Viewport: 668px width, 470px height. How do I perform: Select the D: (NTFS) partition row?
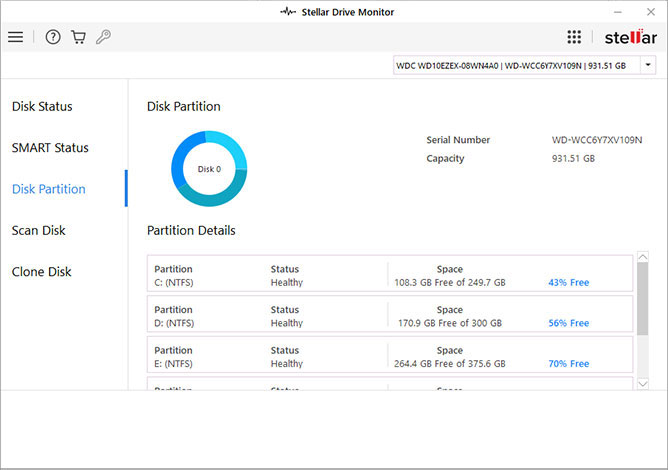pyautogui.click(x=390, y=314)
